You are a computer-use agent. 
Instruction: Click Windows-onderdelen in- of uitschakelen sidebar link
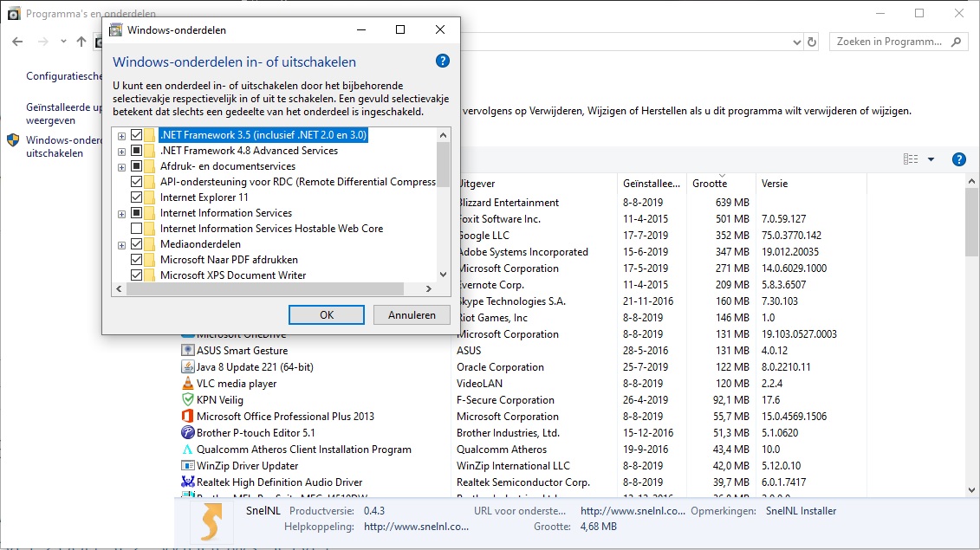[x=63, y=146]
